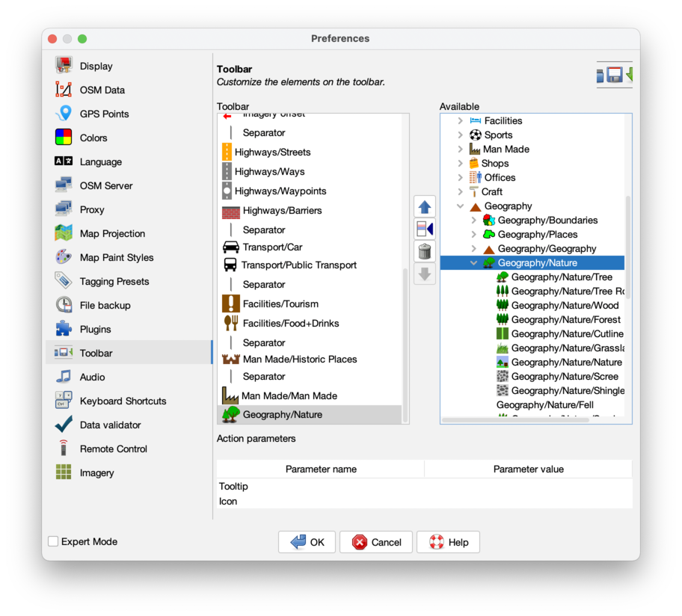
Task: Click the OK button
Action: 307,542
